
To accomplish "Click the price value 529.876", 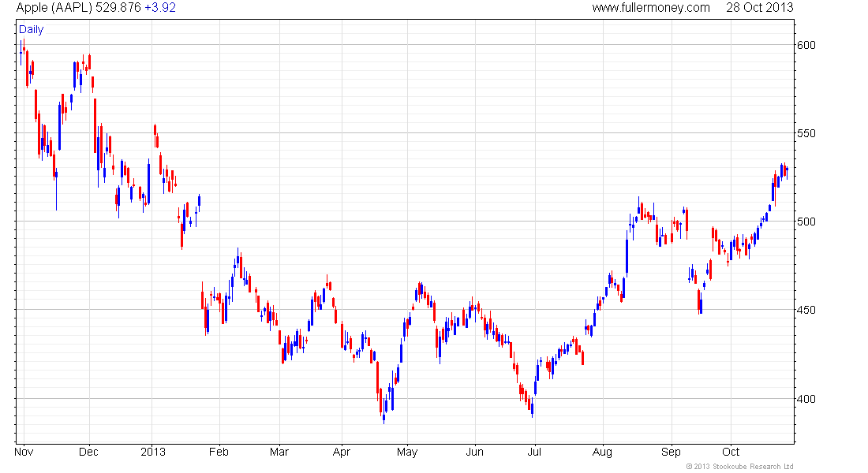I will 118,8.
